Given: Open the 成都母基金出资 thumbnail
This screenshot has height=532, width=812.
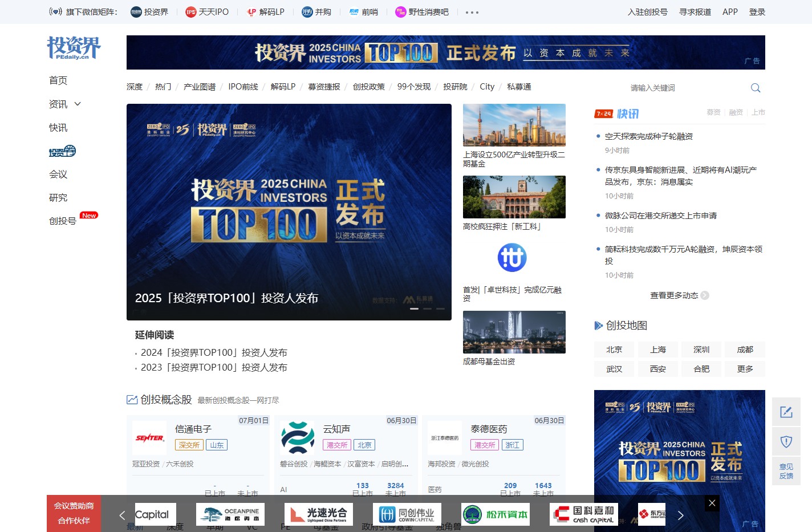Looking at the screenshot, I should [514, 332].
